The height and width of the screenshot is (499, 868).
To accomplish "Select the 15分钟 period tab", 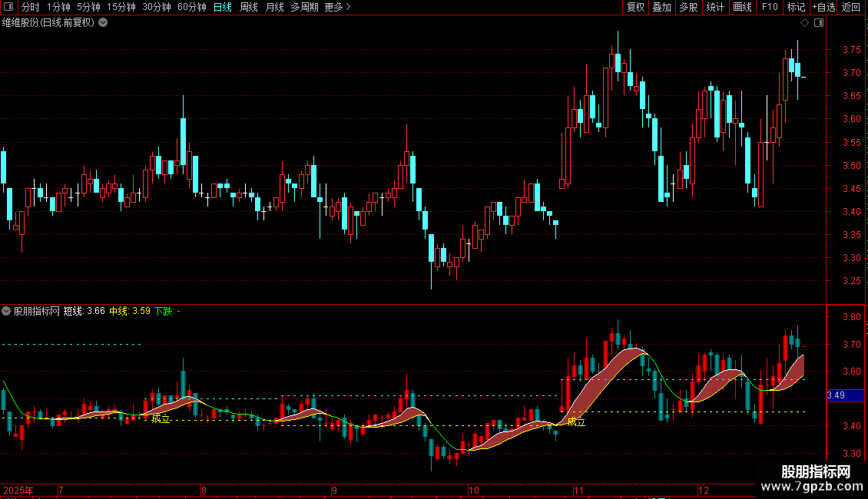I will [x=121, y=7].
